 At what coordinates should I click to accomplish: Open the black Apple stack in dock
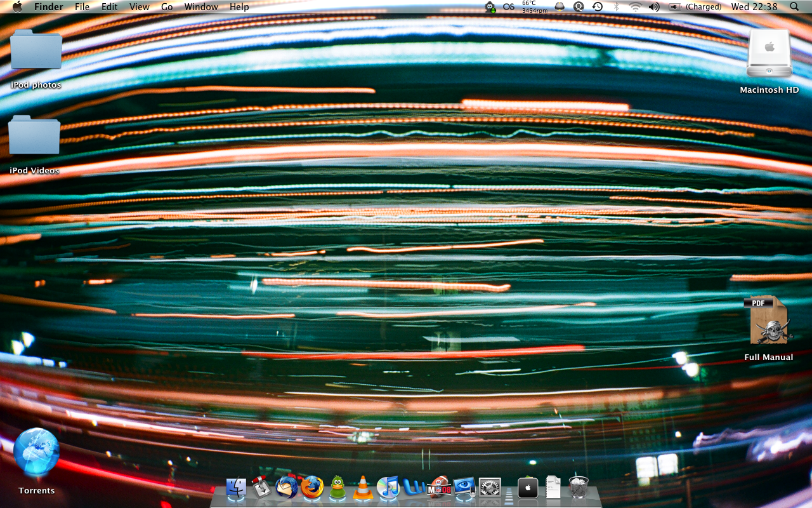pyautogui.click(x=528, y=488)
